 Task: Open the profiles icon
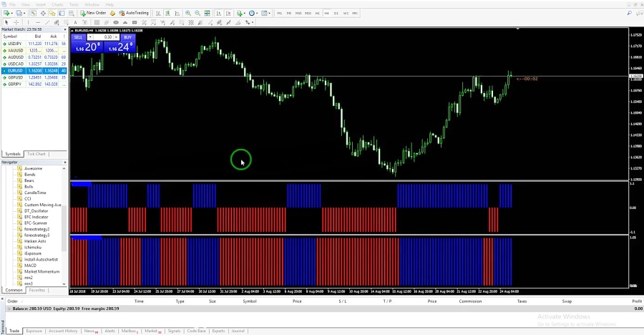pyautogui.click(x=19, y=13)
